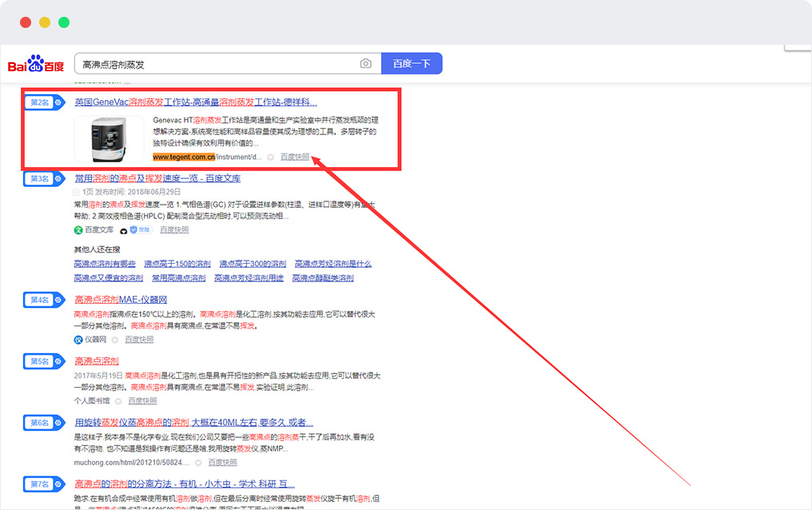This screenshot has height=510, width=812.
Task: Open 百度快照 for 个人图书馆 result
Action: 142,400
